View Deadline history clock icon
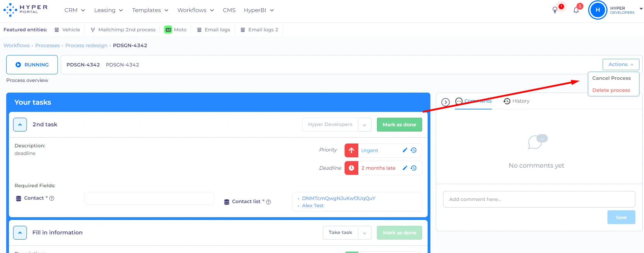Viewport: 644px width, 253px height. (x=414, y=168)
